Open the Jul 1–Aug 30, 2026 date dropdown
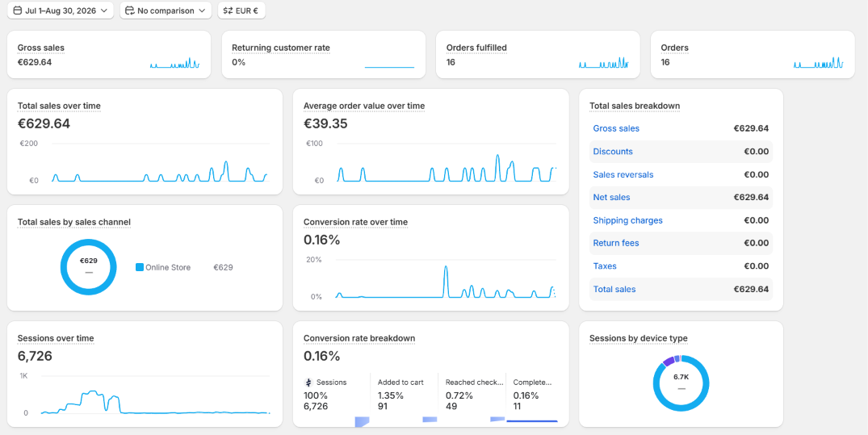The height and width of the screenshot is (435, 868). pyautogui.click(x=61, y=10)
